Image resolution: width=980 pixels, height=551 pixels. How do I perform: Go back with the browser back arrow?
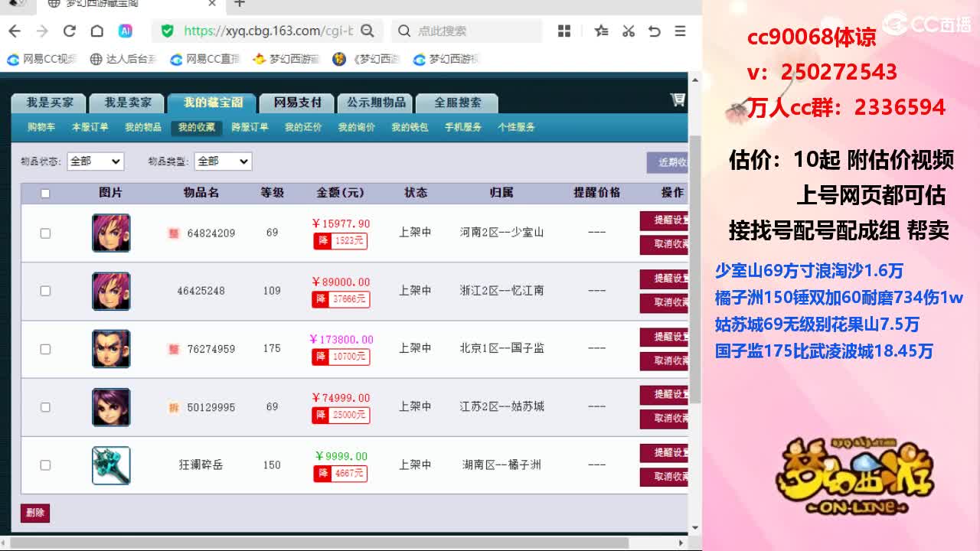tap(15, 31)
